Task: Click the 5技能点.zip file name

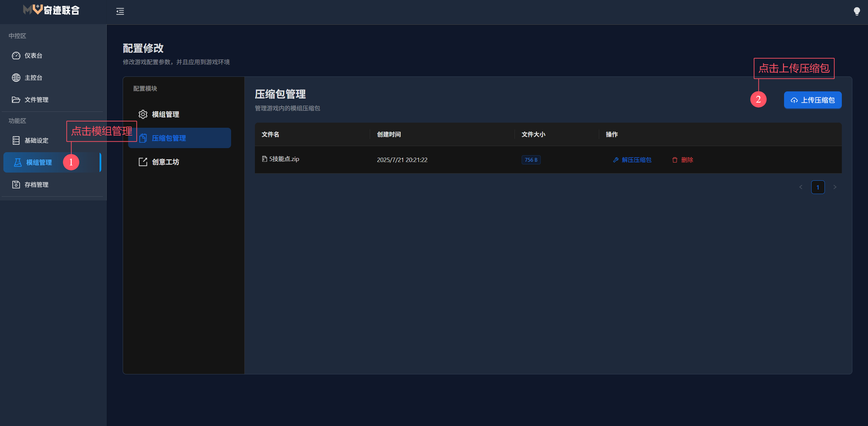Action: point(284,159)
